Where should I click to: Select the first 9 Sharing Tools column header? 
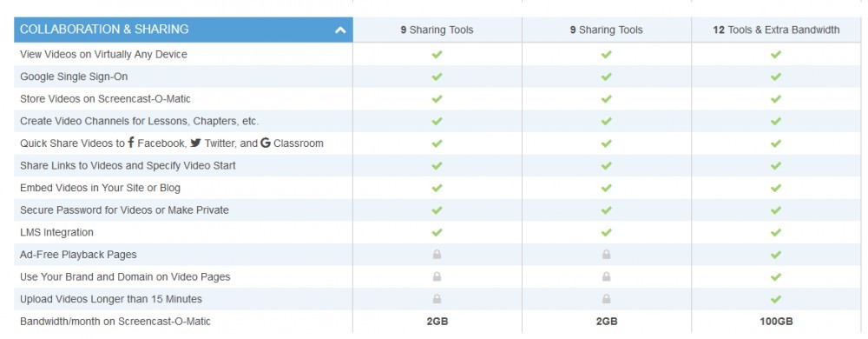point(437,30)
